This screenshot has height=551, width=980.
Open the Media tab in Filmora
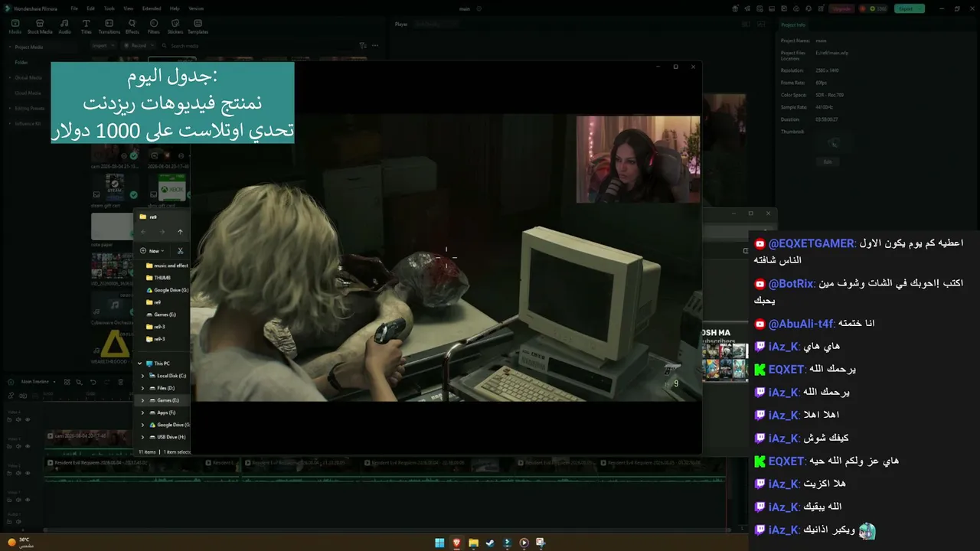(x=15, y=27)
